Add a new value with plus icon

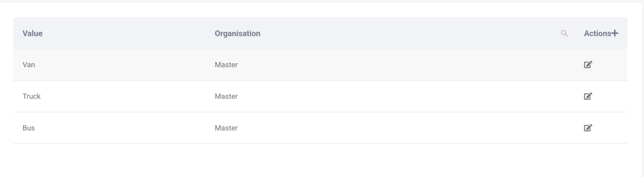615,33
